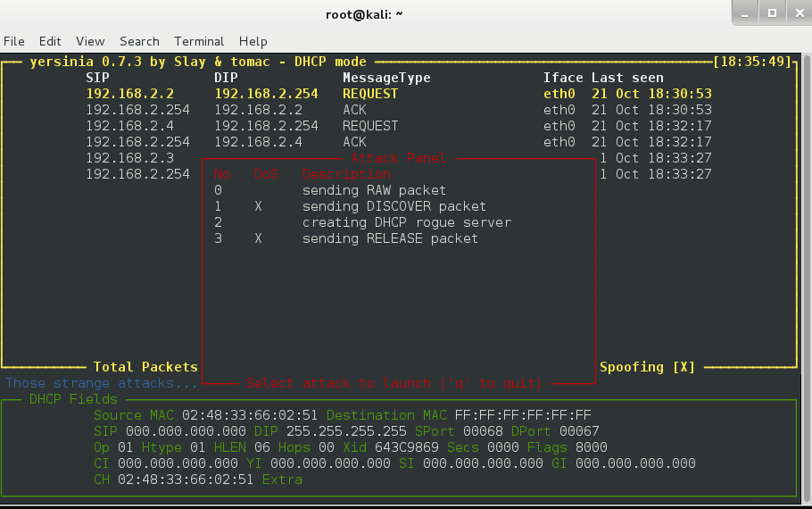The image size is (812, 509).
Task: Toggle DoS X mark for DISCOVER attack
Action: coord(258,206)
